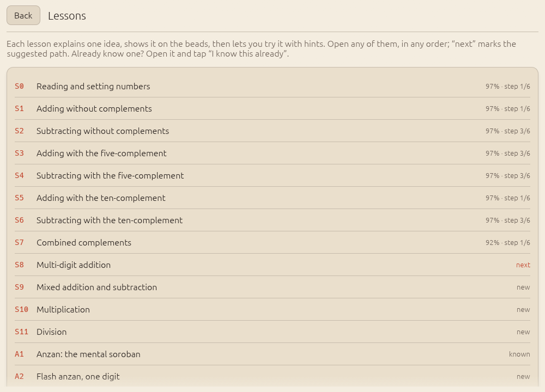Viewport: 545px width, 392px height.
Task: Open S7 Combined complements lesson
Action: coord(272,243)
